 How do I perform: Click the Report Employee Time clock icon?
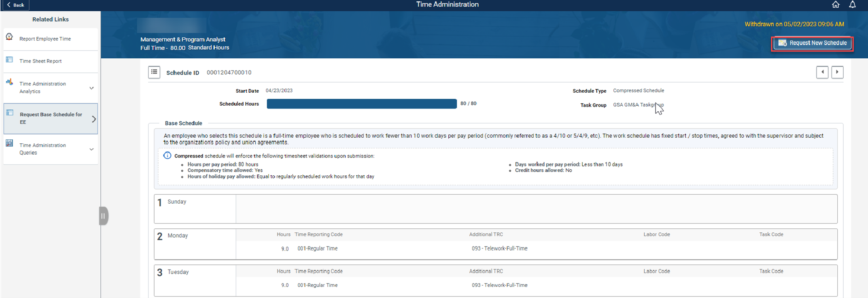click(9, 37)
